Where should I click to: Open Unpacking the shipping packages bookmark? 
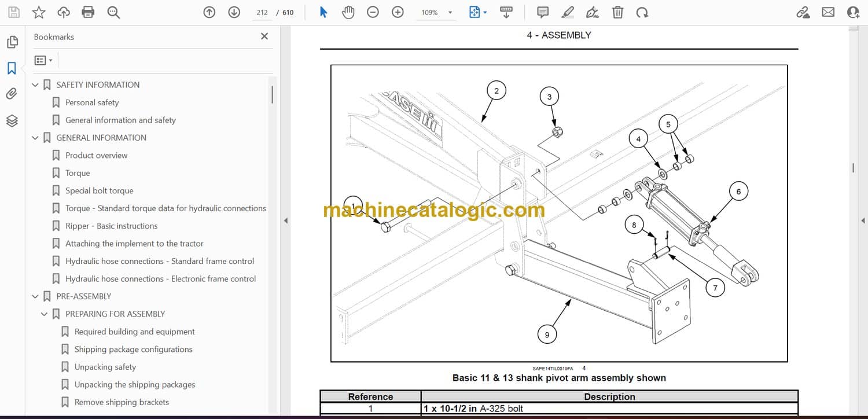[x=135, y=385]
